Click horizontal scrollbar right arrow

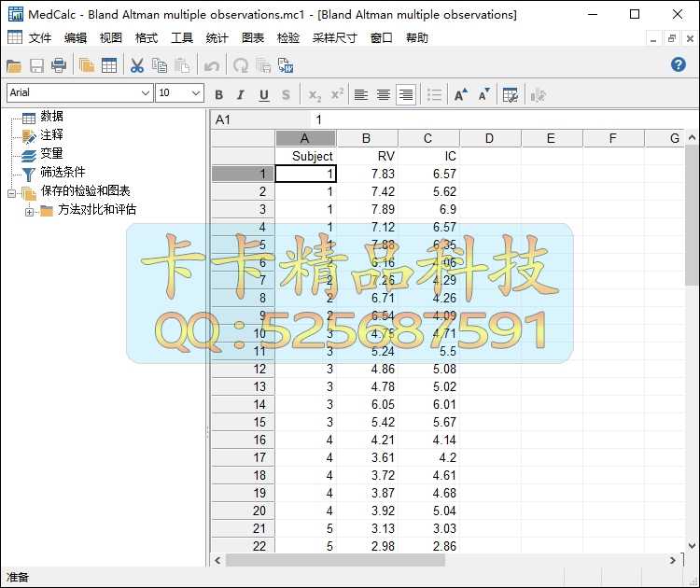672,560
